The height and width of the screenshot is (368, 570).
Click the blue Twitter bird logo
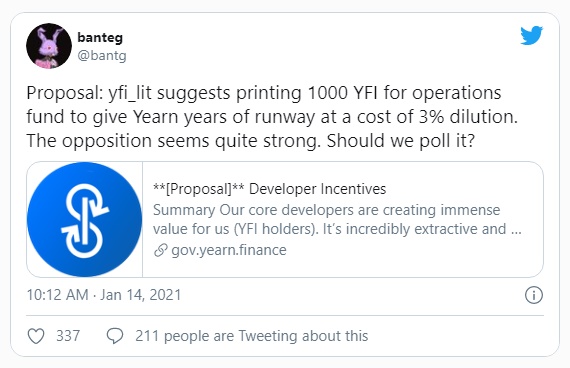pyautogui.click(x=531, y=35)
